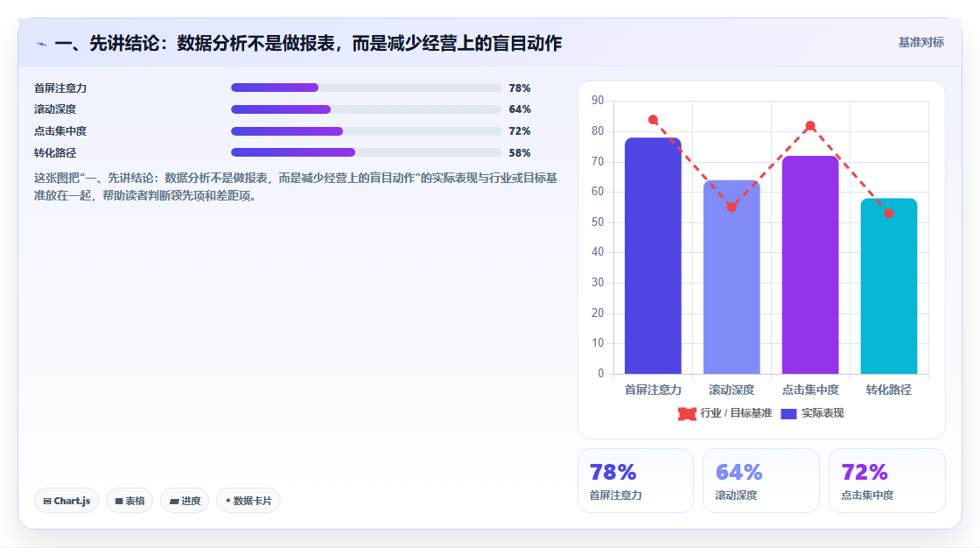Viewport: 980px width, 548px height.
Task: Click the 表格 tag
Action: click(129, 501)
